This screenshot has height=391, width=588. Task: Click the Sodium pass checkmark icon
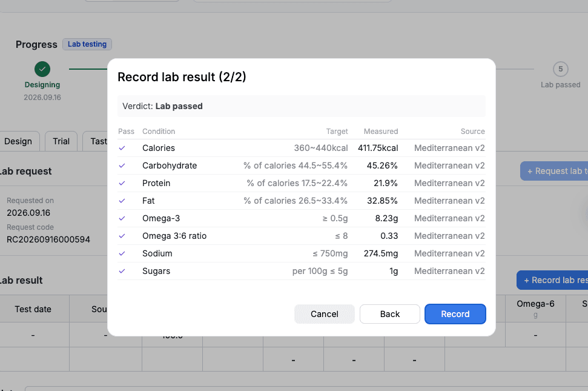(122, 253)
